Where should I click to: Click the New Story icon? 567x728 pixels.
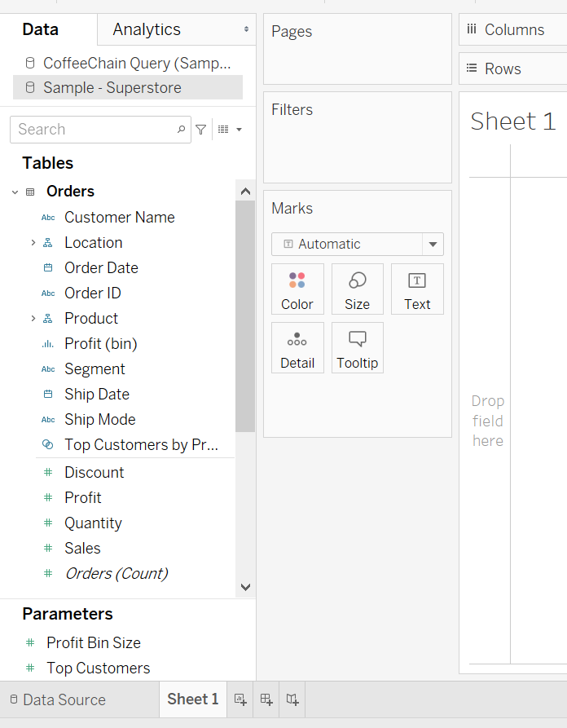click(292, 699)
